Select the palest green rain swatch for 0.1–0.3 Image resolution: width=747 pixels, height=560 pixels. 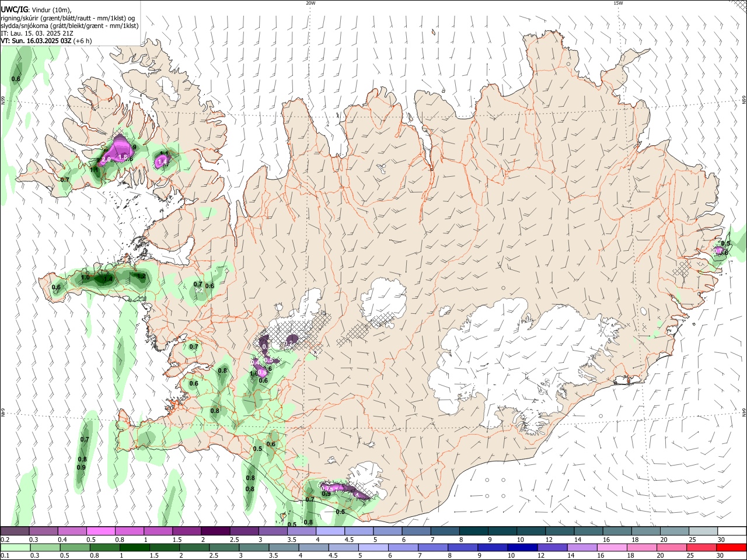pyautogui.click(x=15, y=547)
